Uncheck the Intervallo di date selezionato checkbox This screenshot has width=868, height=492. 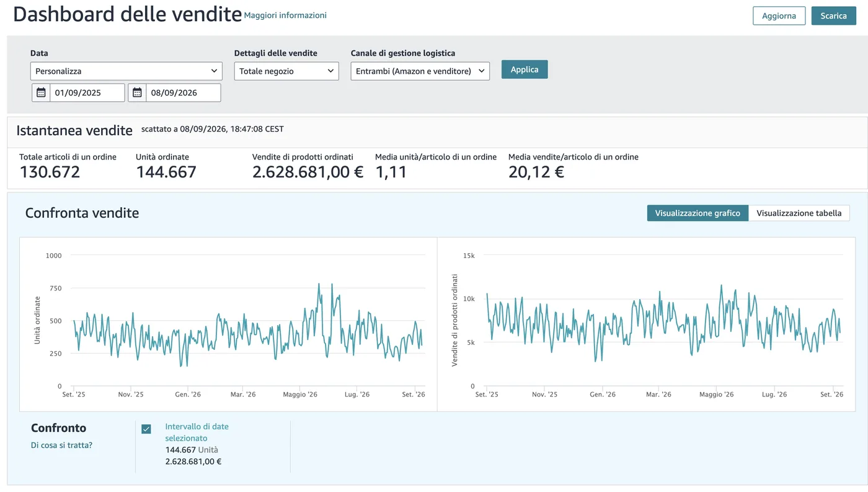click(x=146, y=429)
